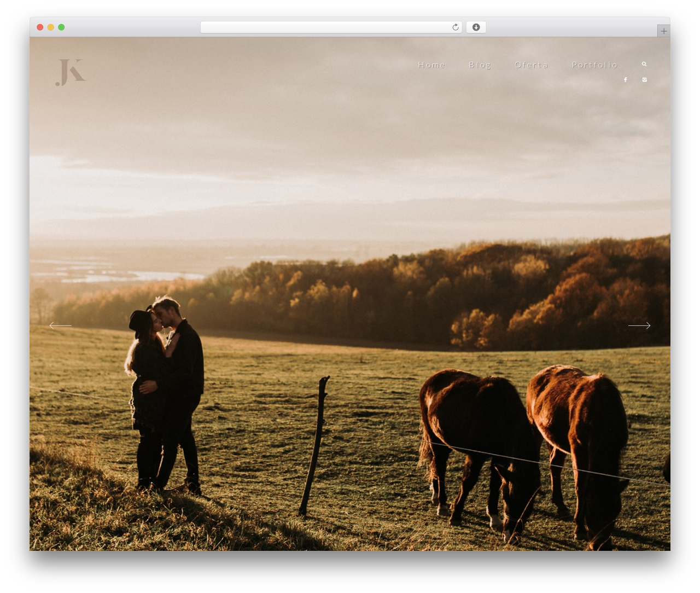Reload page in browser toolbar

[x=456, y=27]
